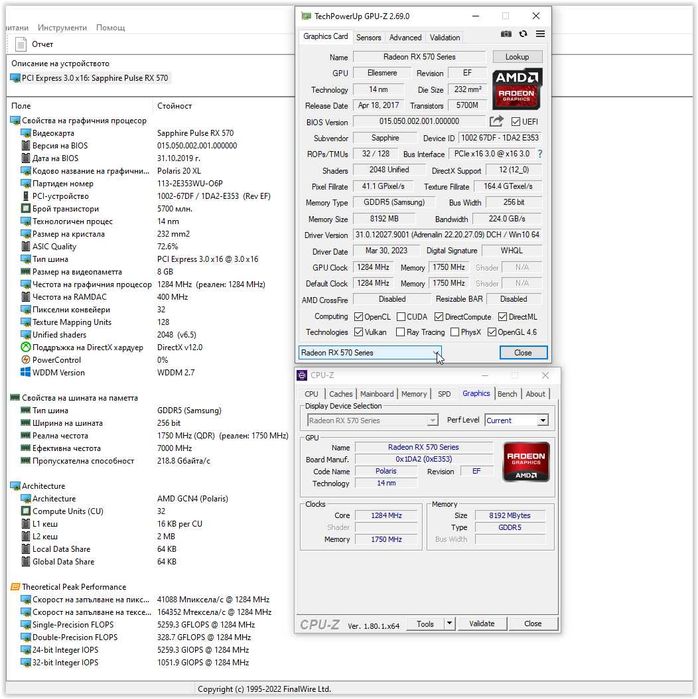Click the Стойност column header

click(174, 106)
